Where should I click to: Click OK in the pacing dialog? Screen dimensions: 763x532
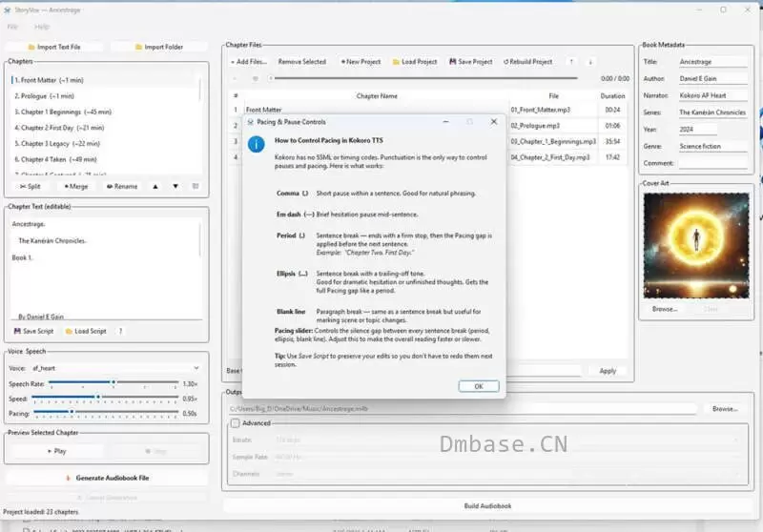(479, 386)
